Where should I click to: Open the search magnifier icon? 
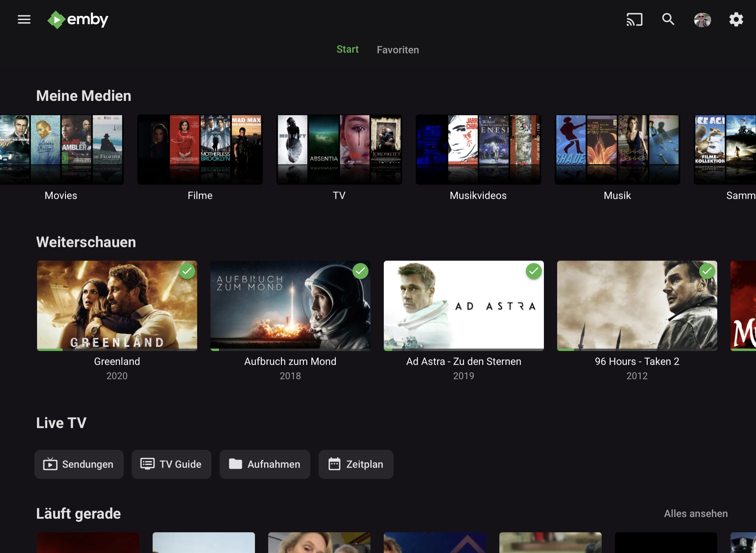(x=668, y=19)
